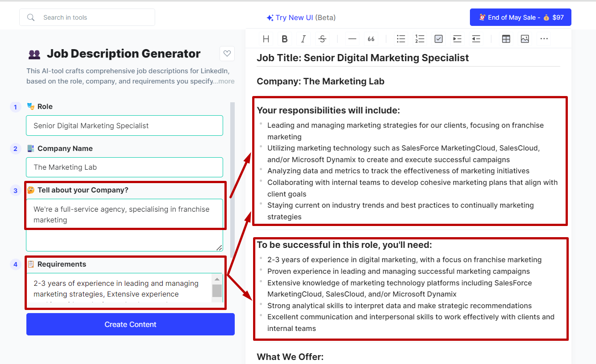
Task: Insert a horizontal divider line
Action: [352, 39]
